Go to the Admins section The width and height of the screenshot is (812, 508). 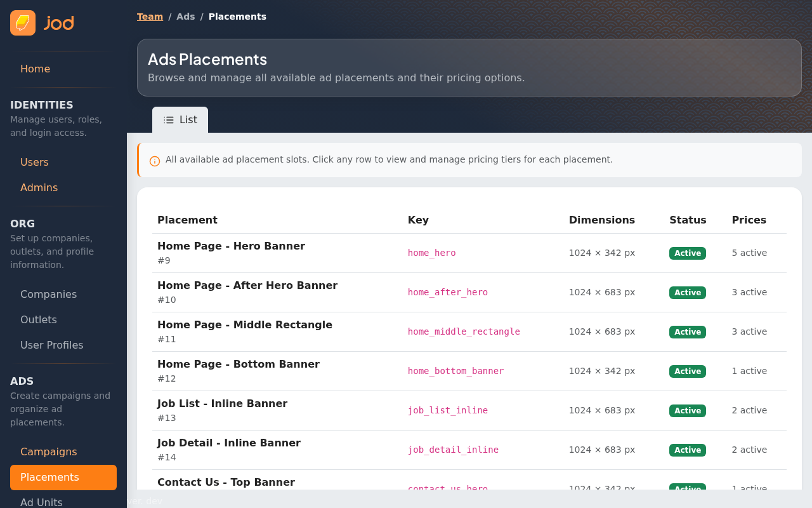point(39,187)
